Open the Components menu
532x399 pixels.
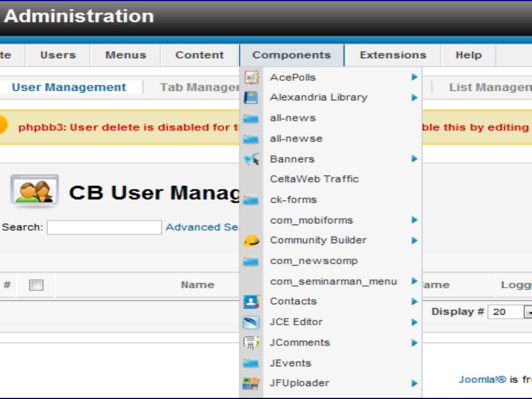291,55
